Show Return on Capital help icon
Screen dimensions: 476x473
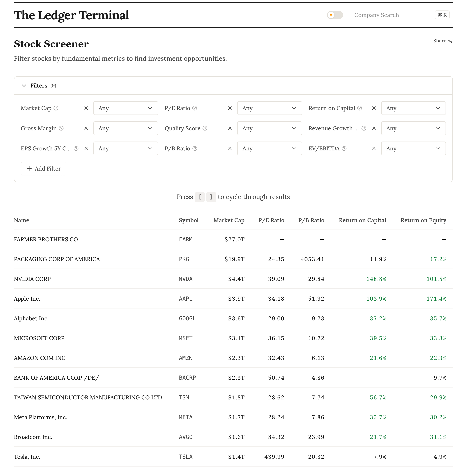pos(360,108)
